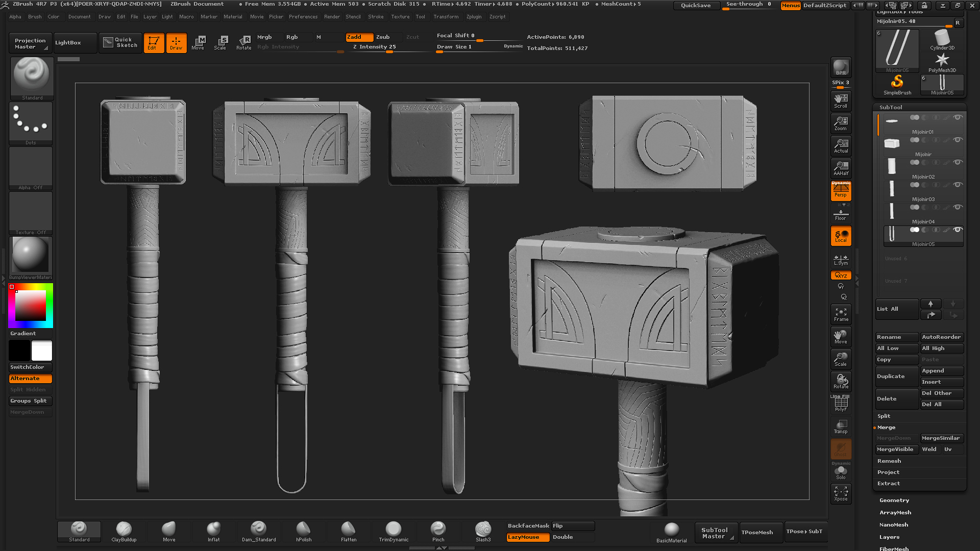980x551 pixels.
Task: Click the Append button
Action: [x=942, y=371]
